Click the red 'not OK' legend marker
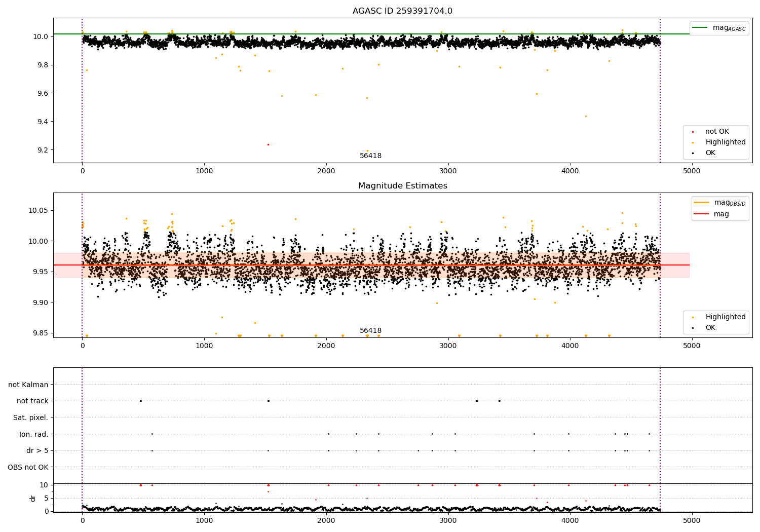This screenshot has width=760, height=532. [x=693, y=132]
